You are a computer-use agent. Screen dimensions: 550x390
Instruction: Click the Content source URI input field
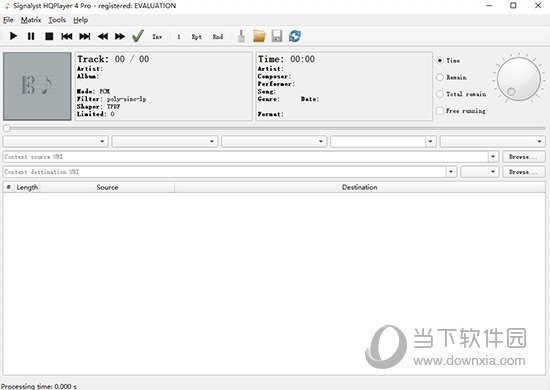click(x=246, y=157)
